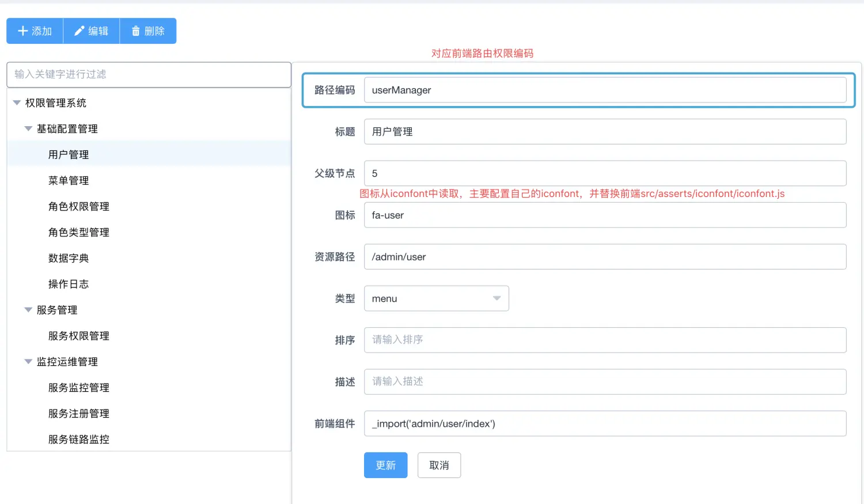Collapse the 监控运维管理 tree node arrow
The height and width of the screenshot is (504, 864).
click(28, 362)
